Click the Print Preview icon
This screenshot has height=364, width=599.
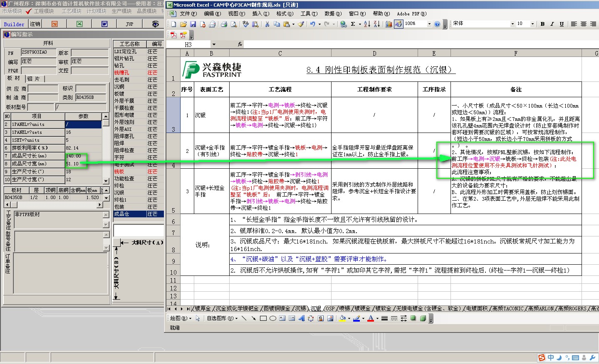click(x=233, y=24)
